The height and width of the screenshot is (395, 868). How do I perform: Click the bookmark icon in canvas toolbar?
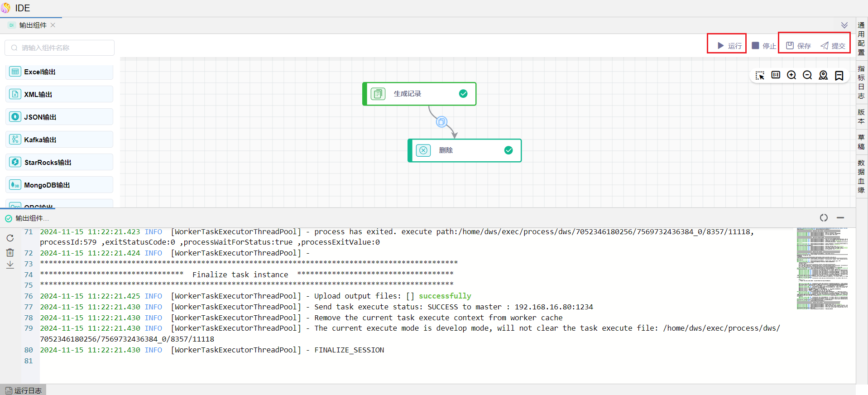coord(839,75)
